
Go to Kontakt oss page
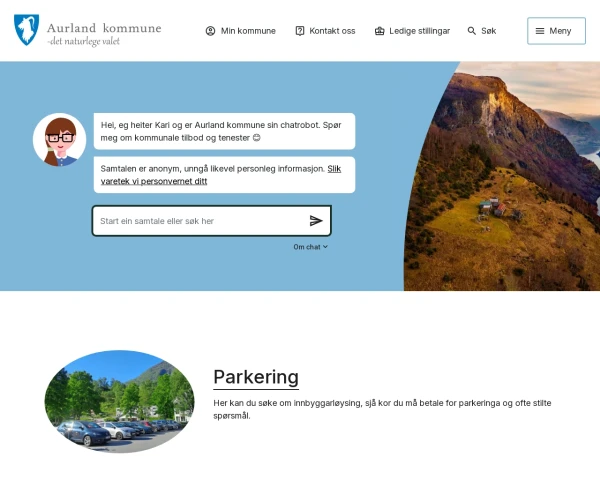point(332,31)
